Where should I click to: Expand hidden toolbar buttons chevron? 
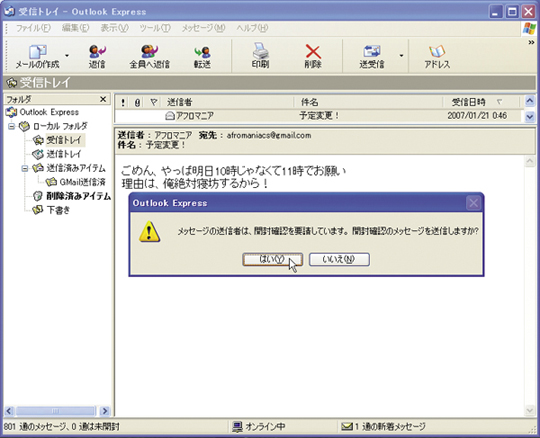pos(531,42)
